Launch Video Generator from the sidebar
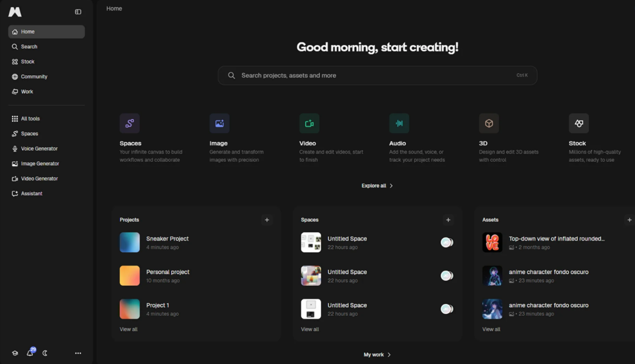 [x=47, y=178]
